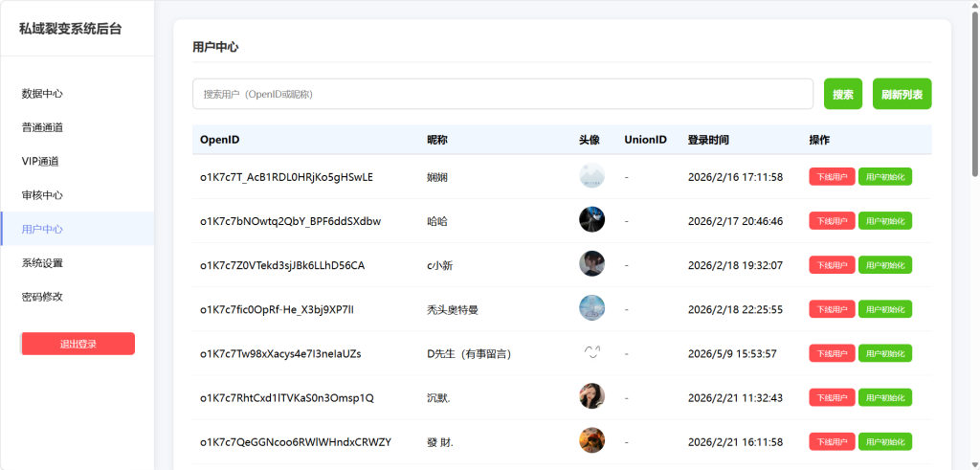
Task: Click login time 2026/2/17 20:46:46
Action: pos(736,221)
